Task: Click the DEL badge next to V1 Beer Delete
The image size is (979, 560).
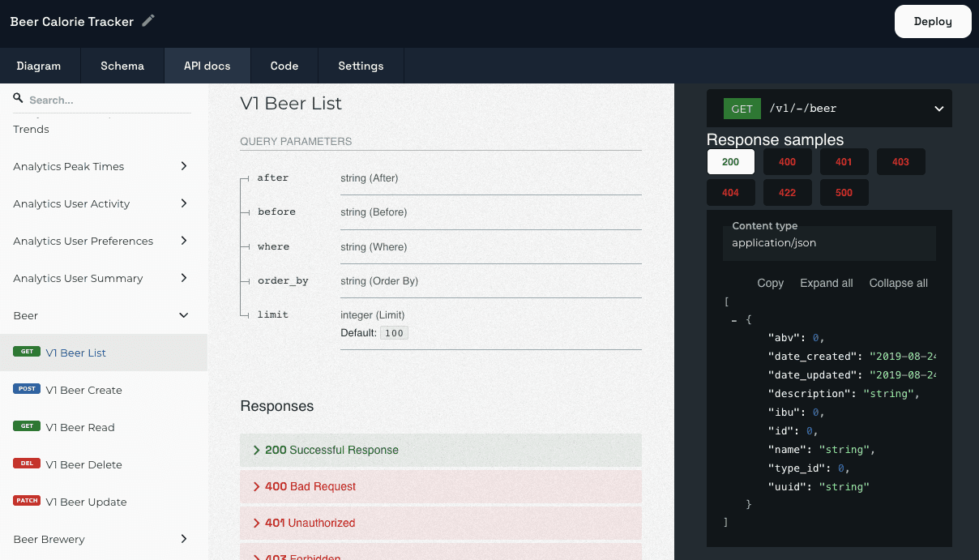Action: (27, 464)
